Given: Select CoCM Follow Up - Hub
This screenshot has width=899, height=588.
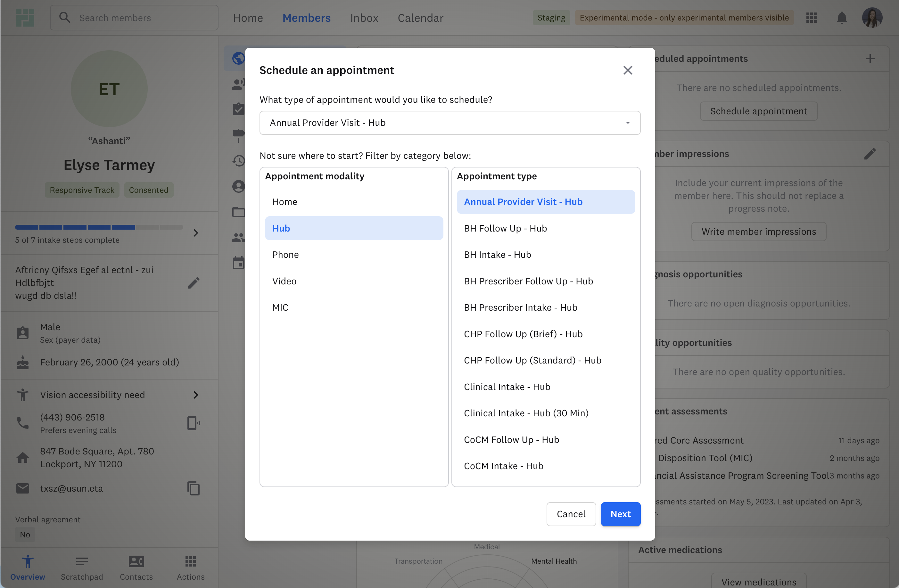Looking at the screenshot, I should click(546, 440).
